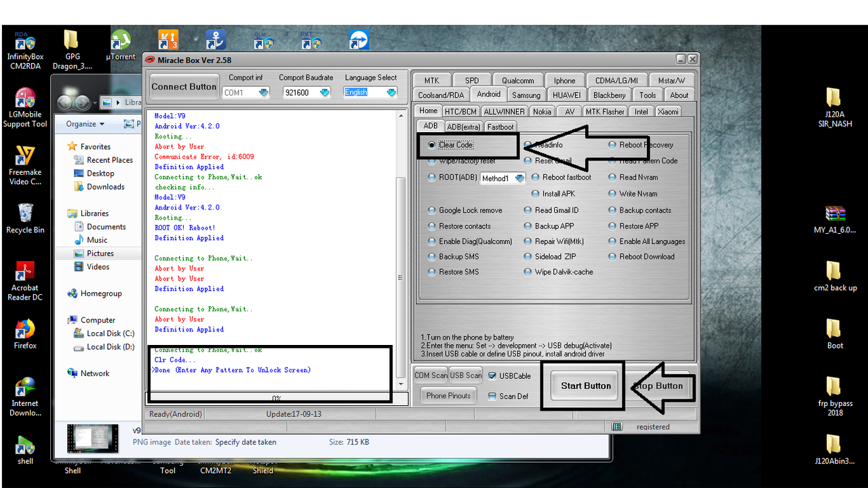The height and width of the screenshot is (488, 868).
Task: Click the Start Button
Action: tap(586, 386)
